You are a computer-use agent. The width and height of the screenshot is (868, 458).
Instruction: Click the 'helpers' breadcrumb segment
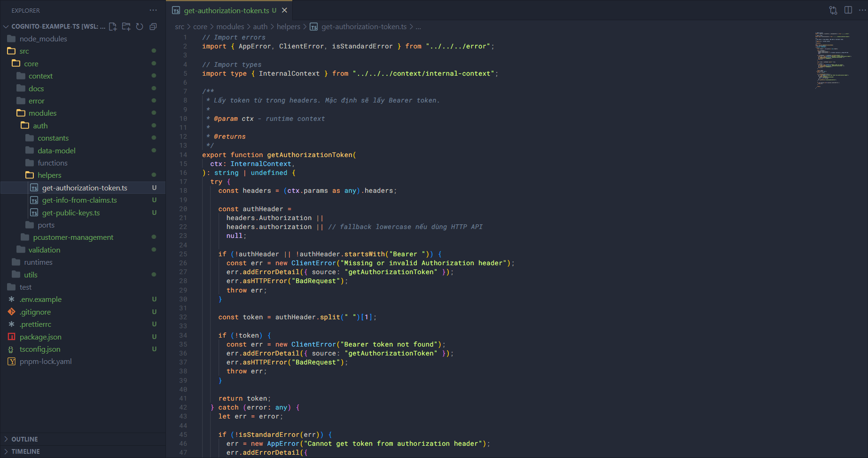tap(288, 27)
